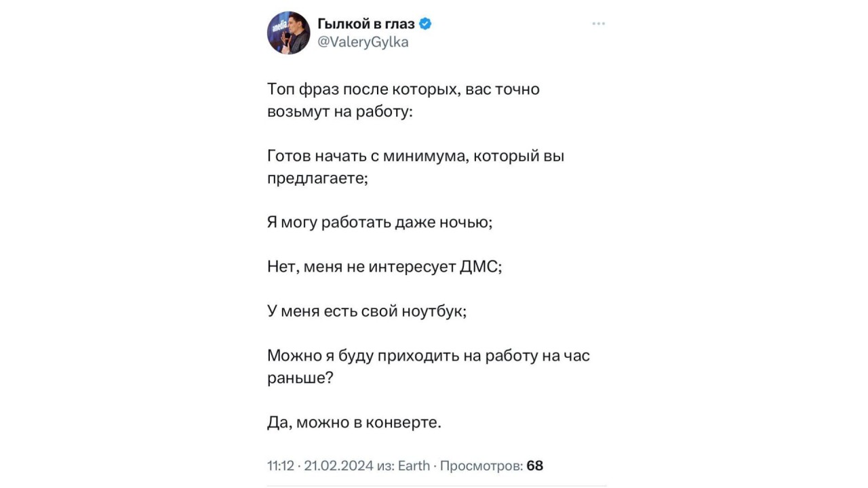This screenshot has width=868, height=488.
Task: Click the view count number 68
Action: click(535, 466)
